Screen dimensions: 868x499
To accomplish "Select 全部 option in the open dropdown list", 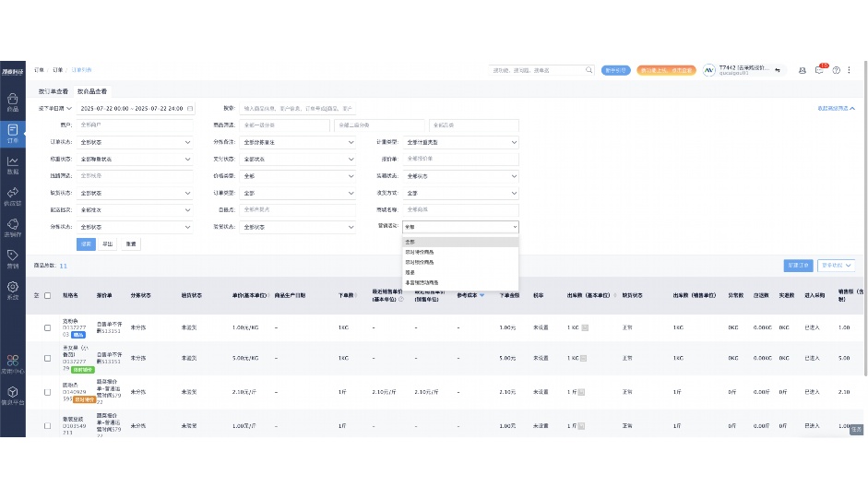I will click(410, 243).
